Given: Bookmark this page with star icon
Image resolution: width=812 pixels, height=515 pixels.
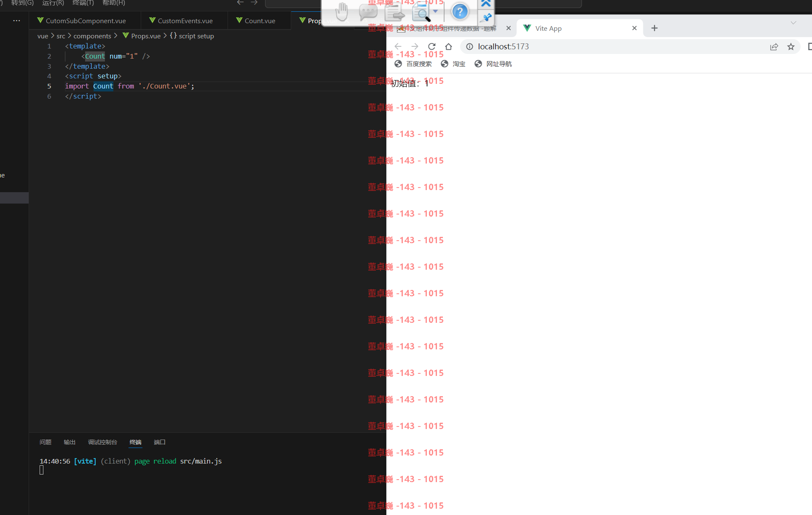Looking at the screenshot, I should pos(791,47).
